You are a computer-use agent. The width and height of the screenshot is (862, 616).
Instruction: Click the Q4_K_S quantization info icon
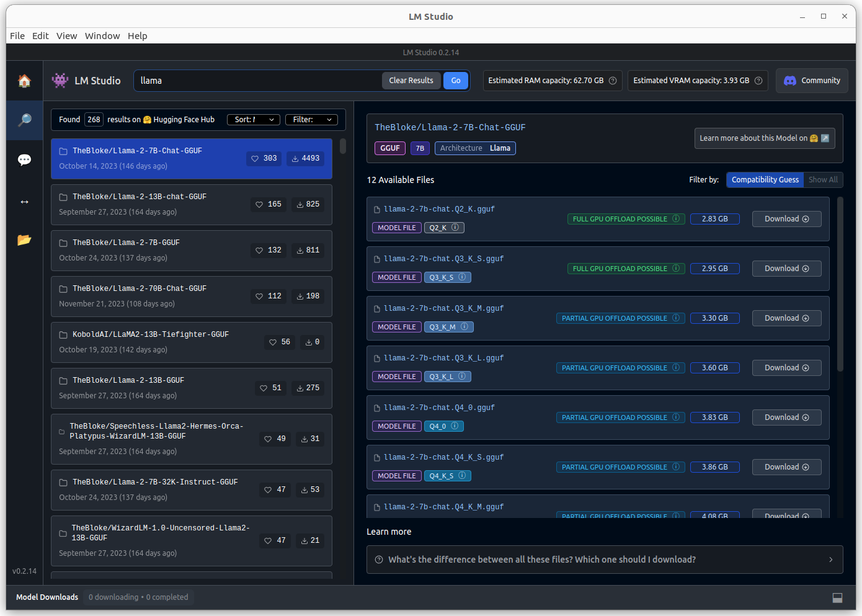click(462, 476)
